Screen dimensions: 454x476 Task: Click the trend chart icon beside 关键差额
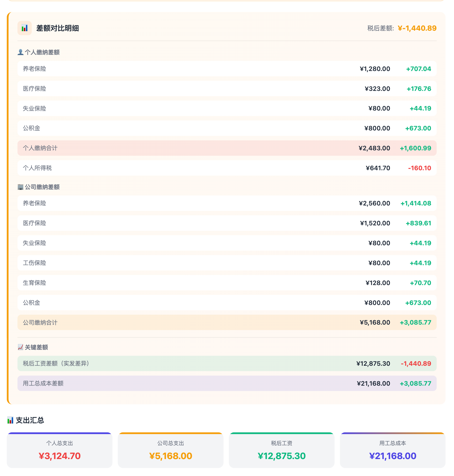20,347
